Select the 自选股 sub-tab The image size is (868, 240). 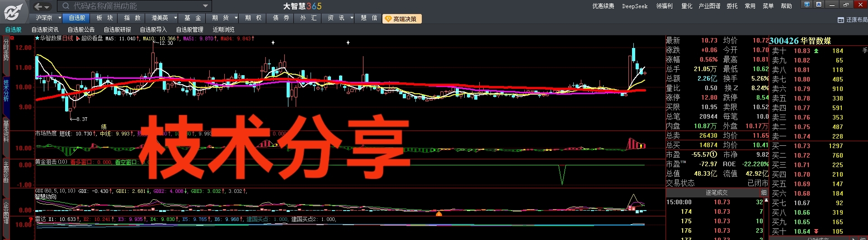tap(14, 29)
